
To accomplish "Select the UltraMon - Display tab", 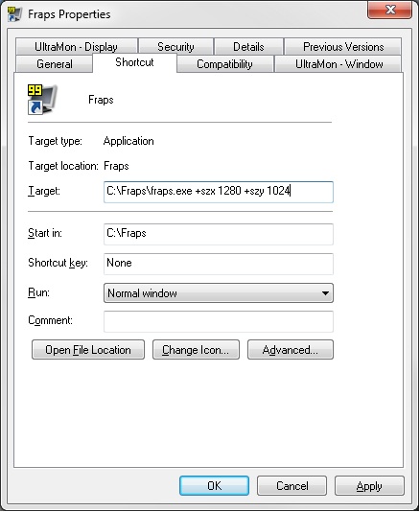I will click(76, 47).
